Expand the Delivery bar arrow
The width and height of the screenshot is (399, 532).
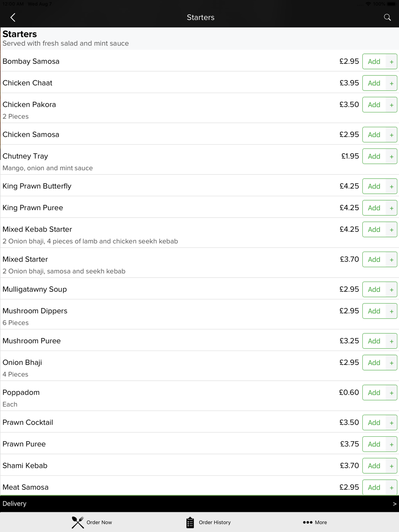coord(394,504)
